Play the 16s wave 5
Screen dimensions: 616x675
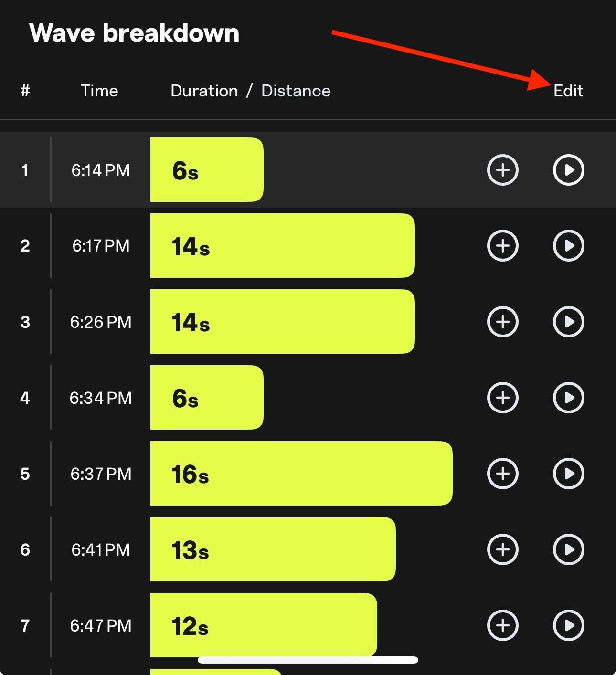(x=568, y=474)
